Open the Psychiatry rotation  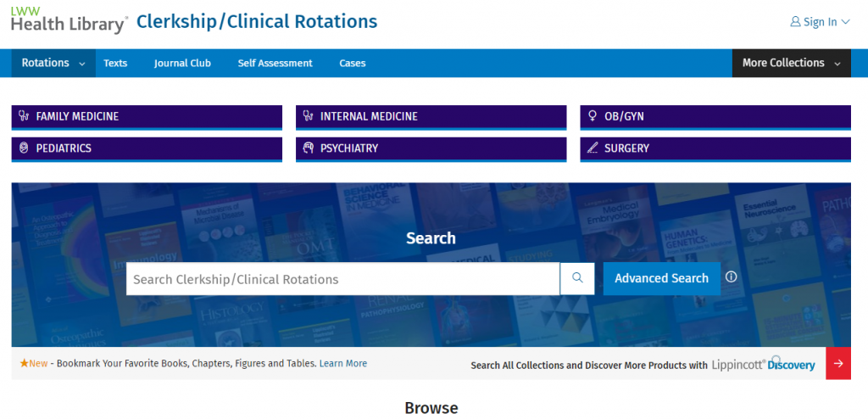pos(431,149)
